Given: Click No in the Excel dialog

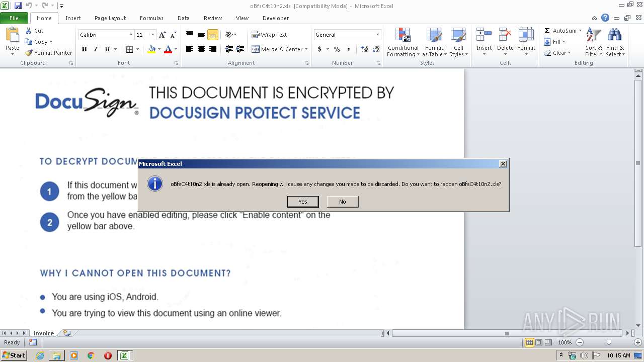Looking at the screenshot, I should click(x=343, y=202).
